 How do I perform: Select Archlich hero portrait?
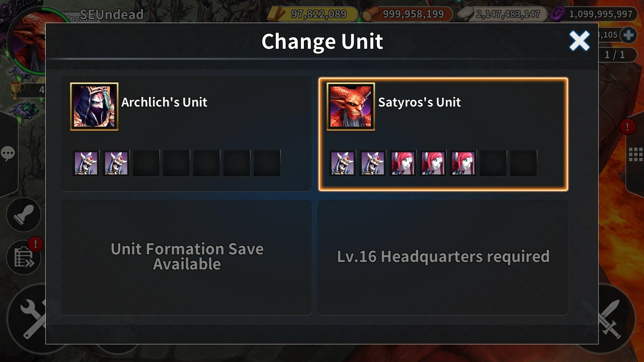(94, 107)
